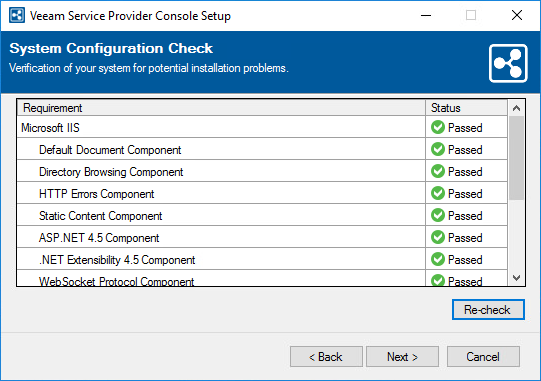Click Passed status text for ASP.NET 4.5 Component
The height and width of the screenshot is (381, 541).
[465, 238]
